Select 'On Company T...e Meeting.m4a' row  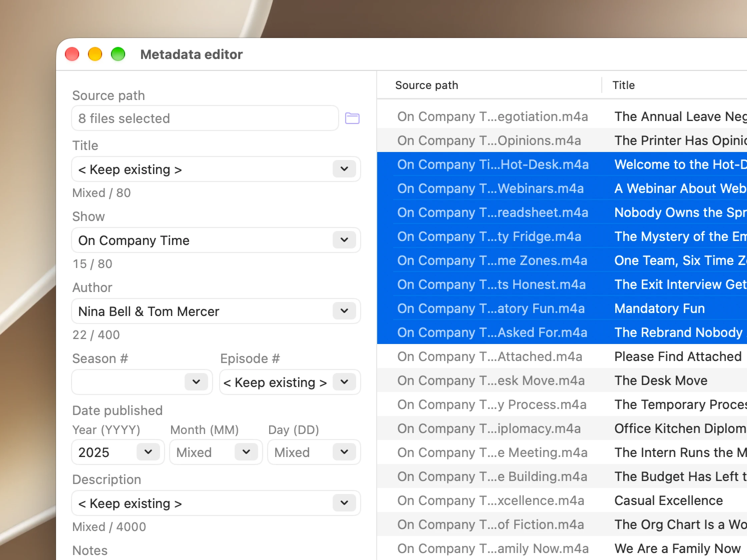562,452
